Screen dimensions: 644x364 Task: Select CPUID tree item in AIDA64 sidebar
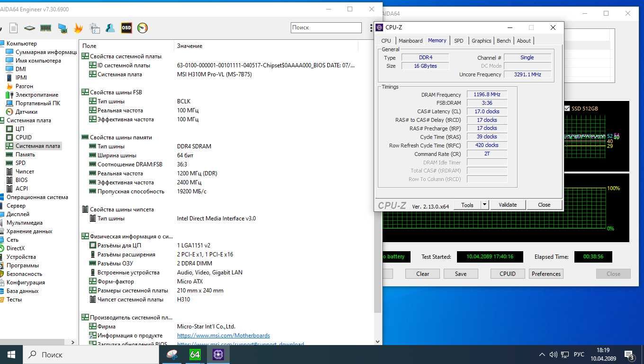click(24, 137)
